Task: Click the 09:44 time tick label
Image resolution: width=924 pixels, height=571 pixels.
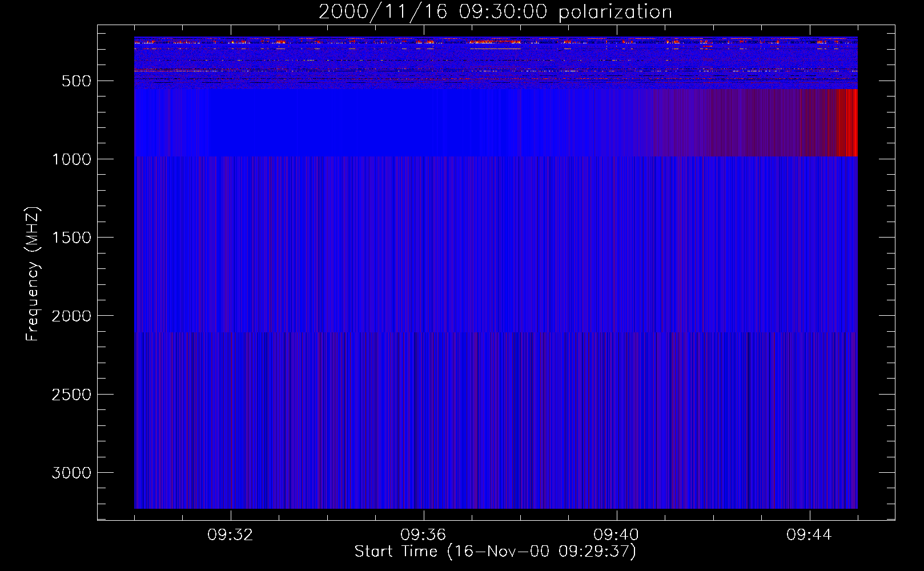Action: pyautogui.click(x=809, y=535)
